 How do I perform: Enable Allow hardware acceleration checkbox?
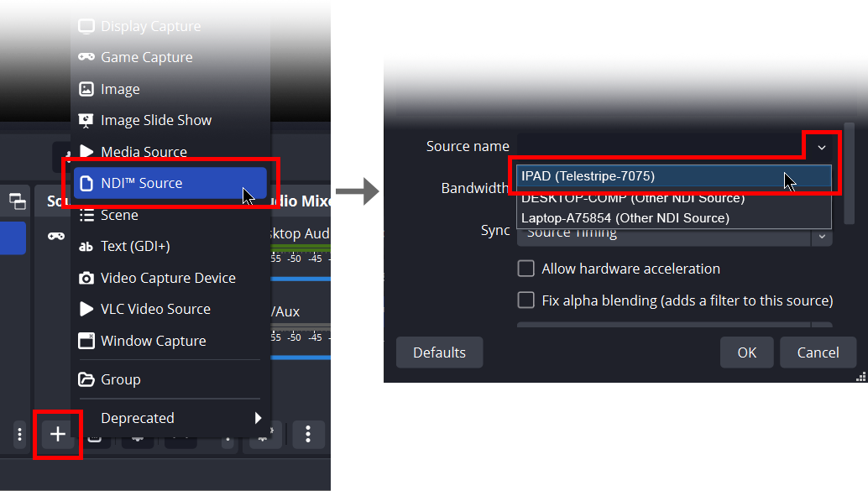526,269
